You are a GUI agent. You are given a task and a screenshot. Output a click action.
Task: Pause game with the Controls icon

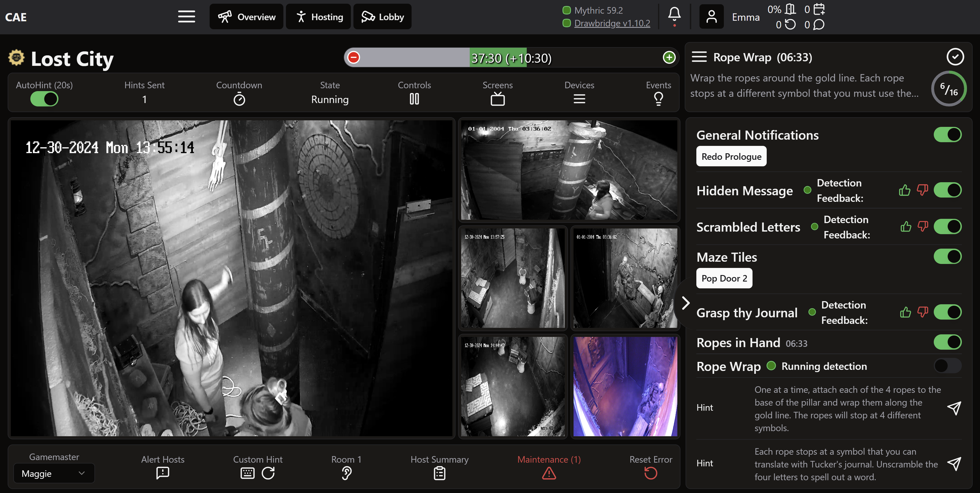pos(414,99)
